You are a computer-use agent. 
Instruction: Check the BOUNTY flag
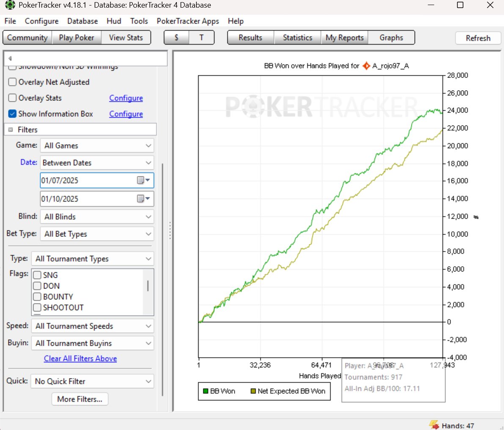[x=37, y=297]
